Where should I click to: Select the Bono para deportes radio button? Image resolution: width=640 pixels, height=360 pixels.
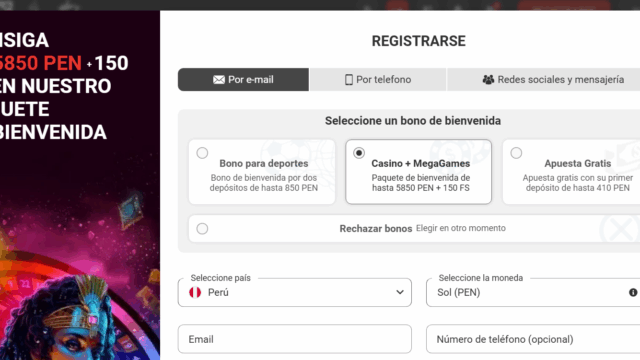(x=202, y=153)
